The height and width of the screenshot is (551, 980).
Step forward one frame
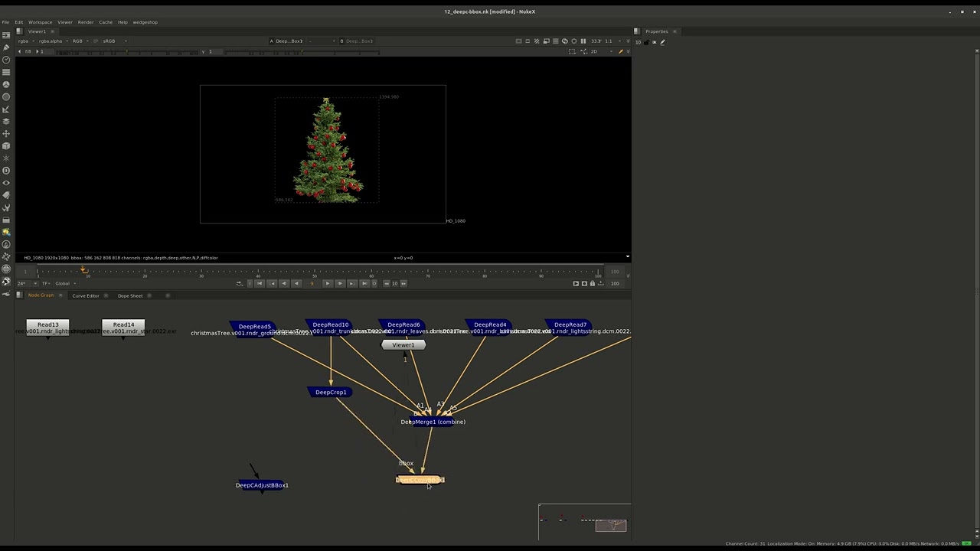340,283
